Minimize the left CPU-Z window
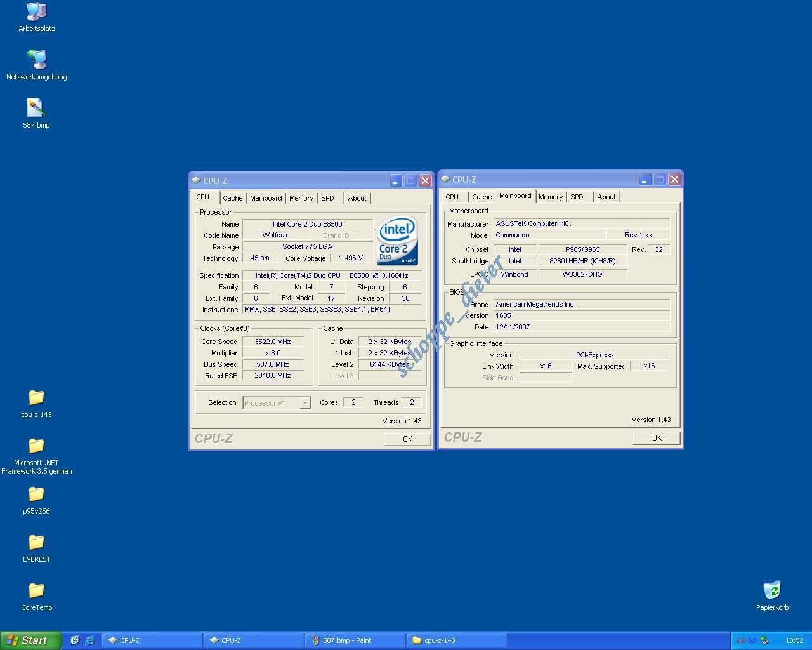Viewport: 812px width, 650px height. [395, 180]
